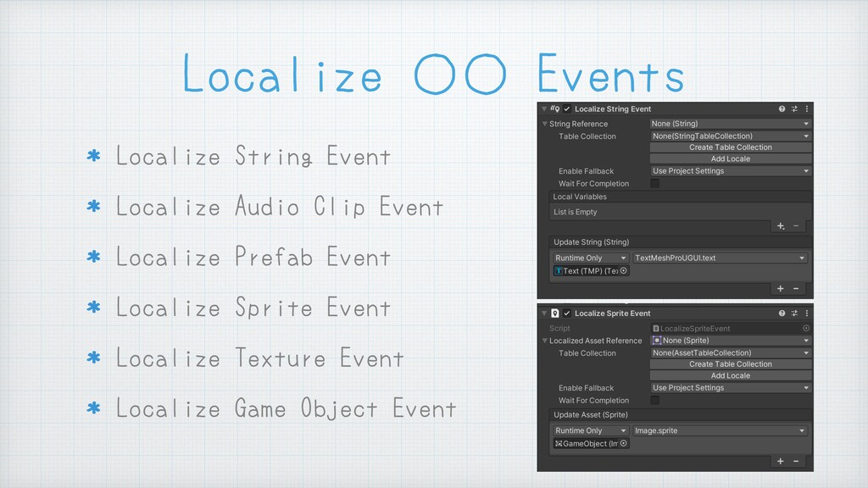Viewport: 868px width, 488px height.
Task: Click the 'List is Empty' row
Action: (x=681, y=212)
